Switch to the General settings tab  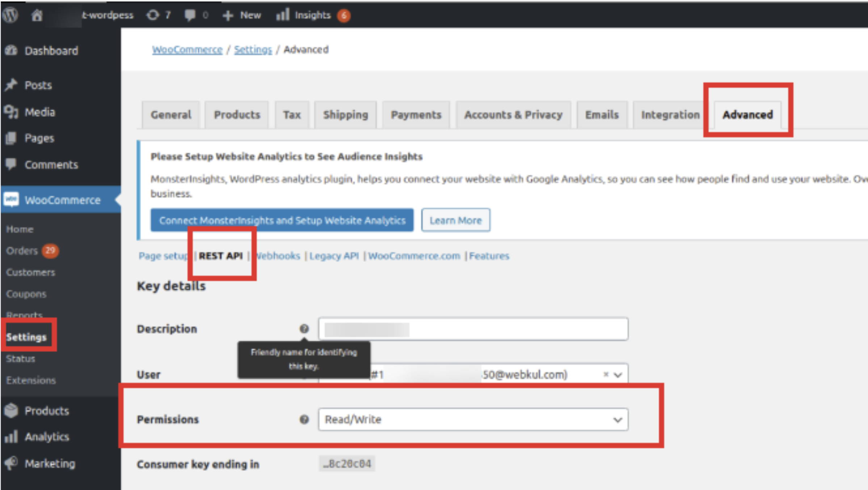(x=171, y=115)
